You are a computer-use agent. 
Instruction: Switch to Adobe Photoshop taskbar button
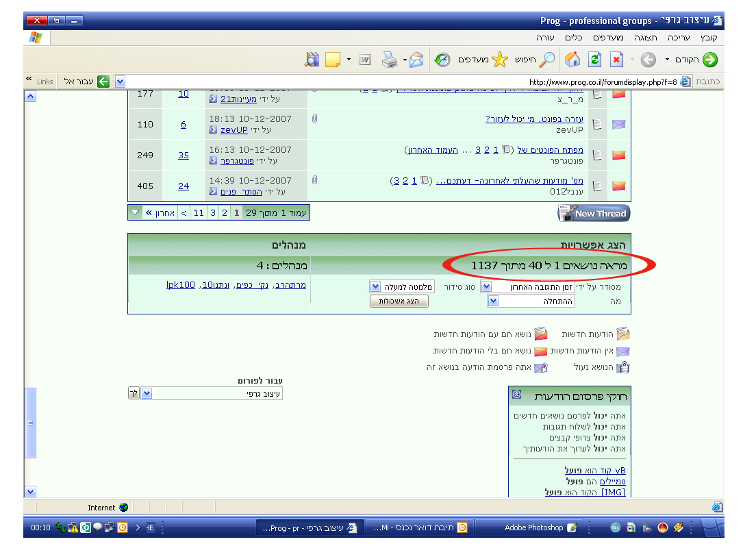530,528
